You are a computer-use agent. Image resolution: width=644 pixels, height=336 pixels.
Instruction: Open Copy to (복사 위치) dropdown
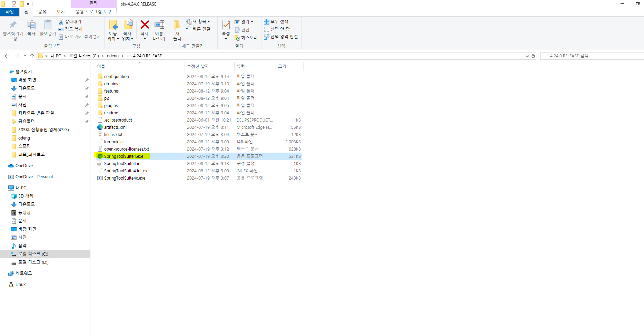click(x=128, y=36)
